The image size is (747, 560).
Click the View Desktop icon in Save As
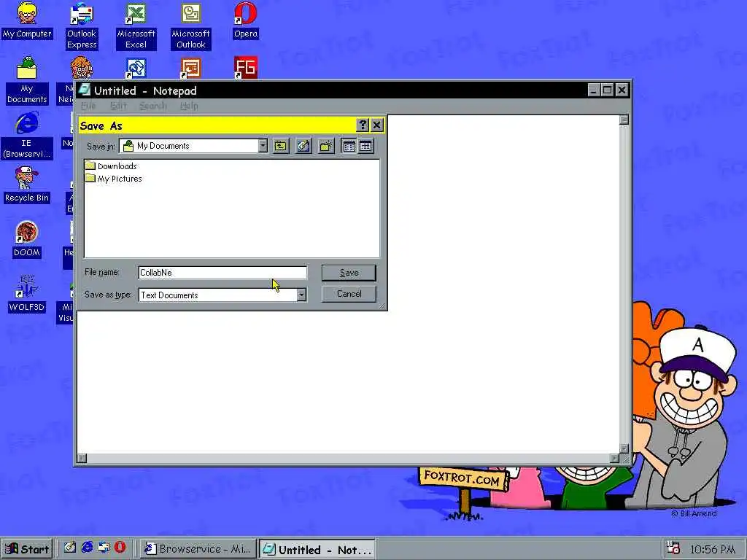coord(303,146)
